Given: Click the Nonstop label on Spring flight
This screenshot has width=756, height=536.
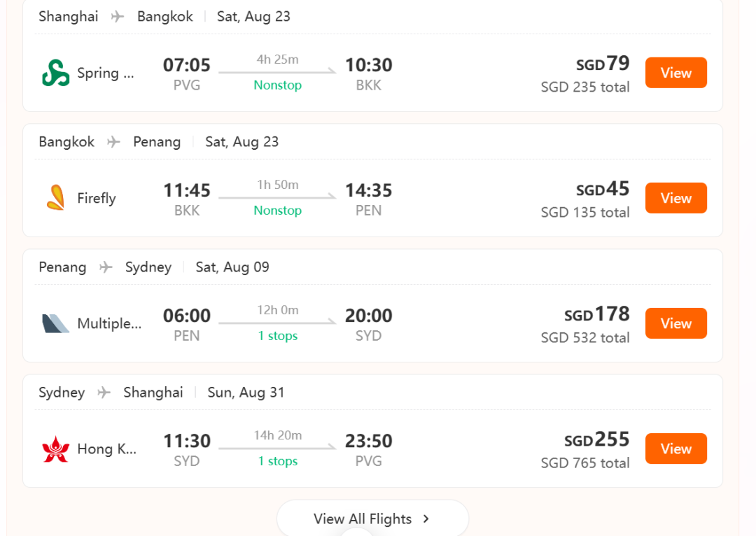Looking at the screenshot, I should pos(278,85).
